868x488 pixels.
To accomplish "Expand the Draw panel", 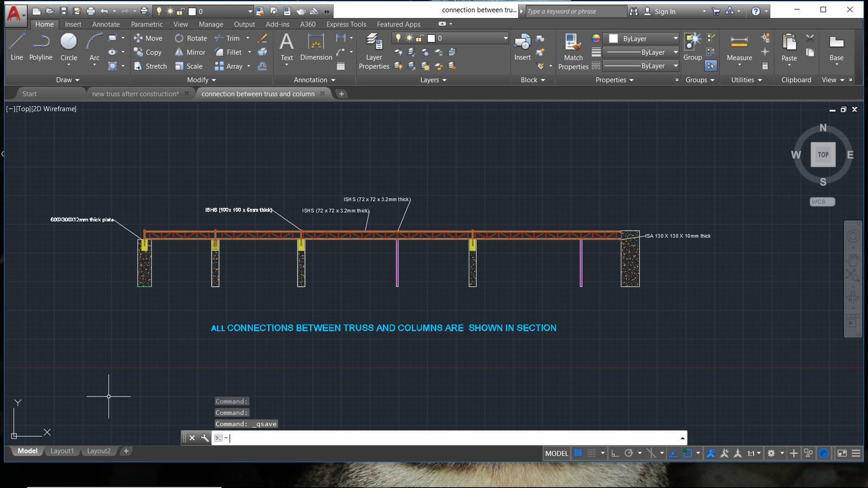I will (x=67, y=80).
